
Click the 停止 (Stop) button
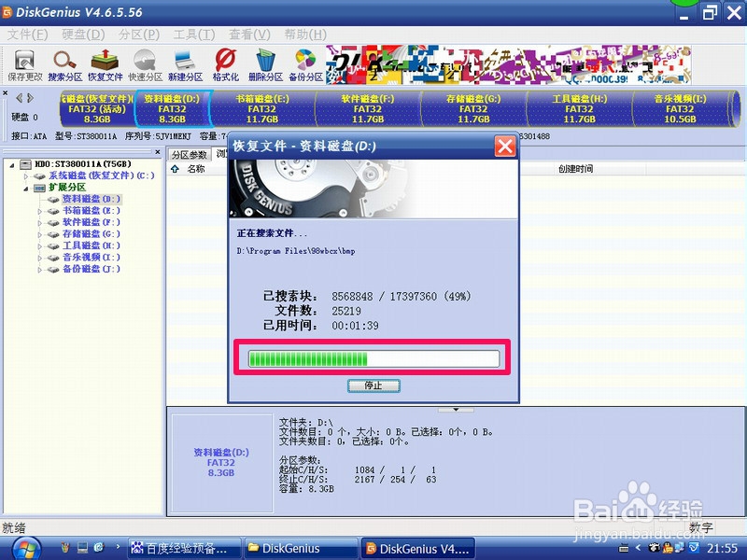click(373, 385)
